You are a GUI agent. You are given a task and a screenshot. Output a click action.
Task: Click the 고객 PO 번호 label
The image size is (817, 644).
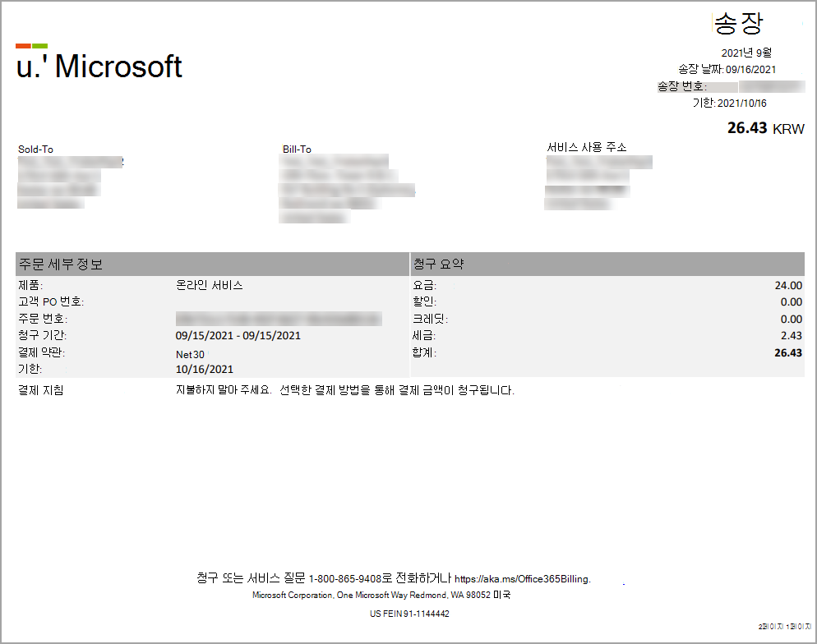(51, 302)
